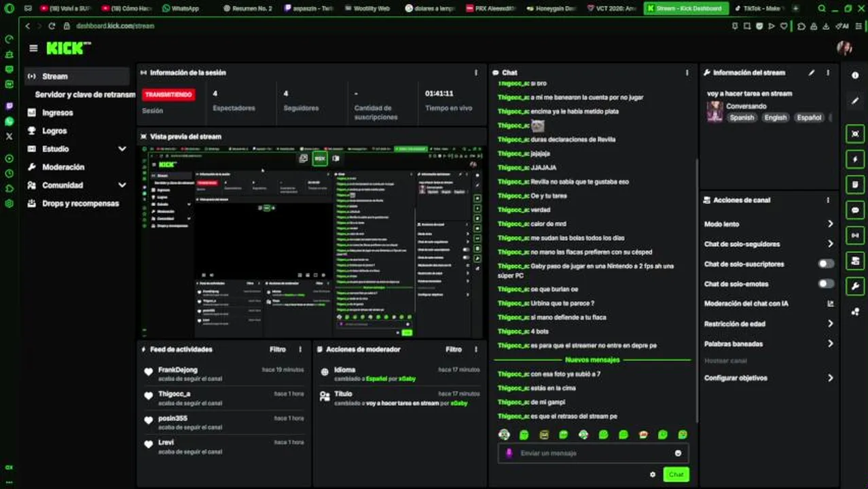Click the first emote in quick emote row

[504, 435]
